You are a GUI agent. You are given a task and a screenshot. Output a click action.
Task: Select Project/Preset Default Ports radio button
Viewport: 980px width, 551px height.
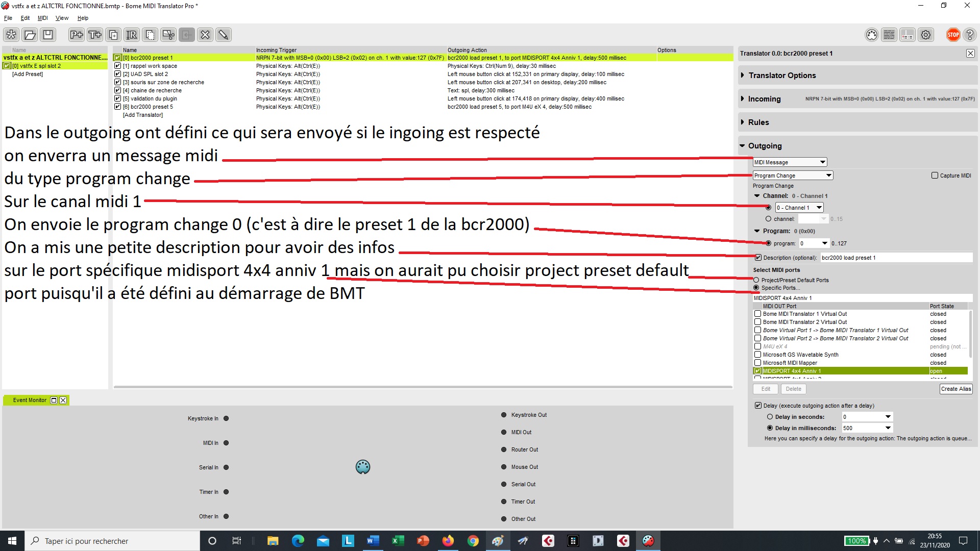[756, 280]
